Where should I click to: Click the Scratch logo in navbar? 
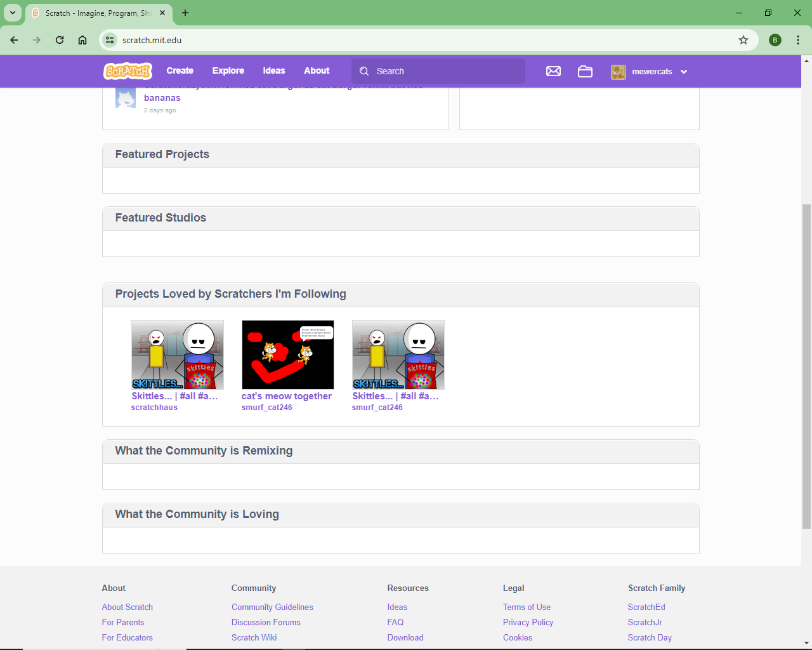[128, 71]
